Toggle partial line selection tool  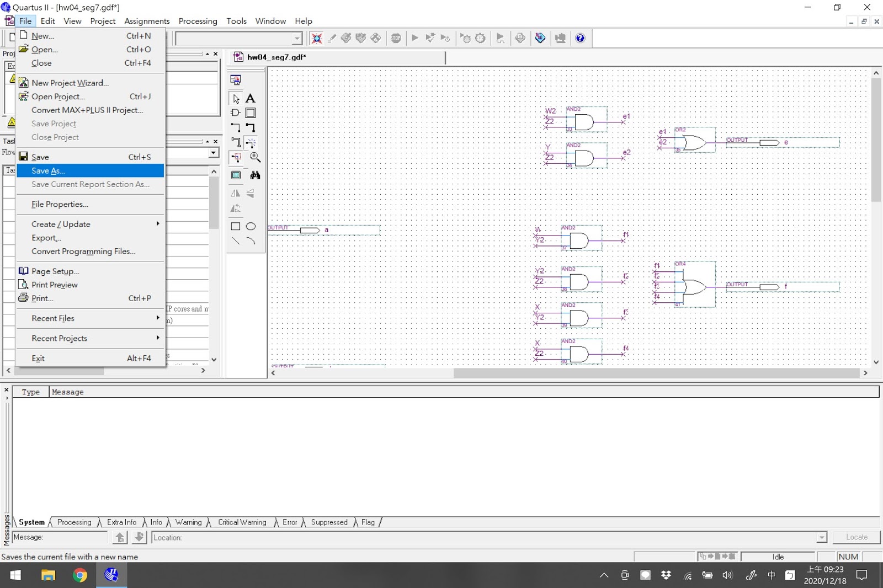(x=236, y=157)
